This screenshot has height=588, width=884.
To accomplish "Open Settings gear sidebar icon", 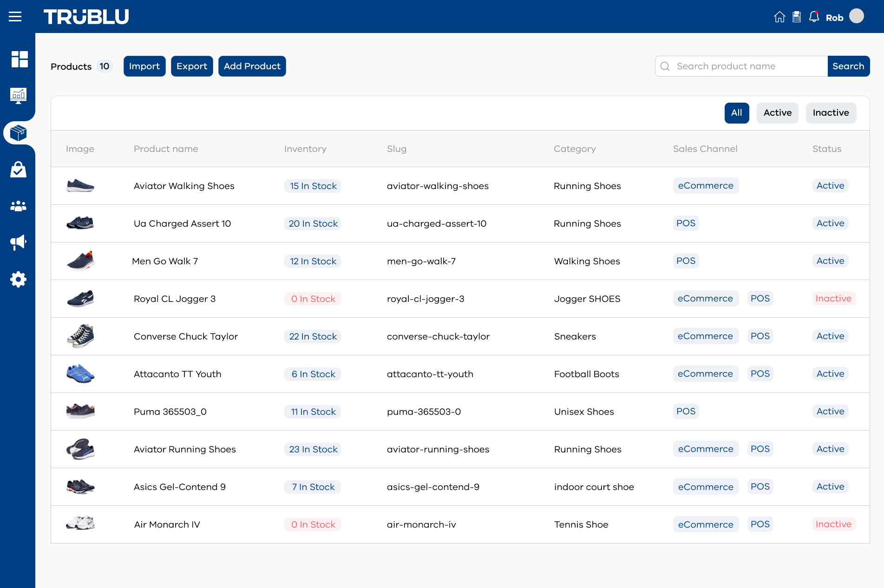I will point(19,280).
